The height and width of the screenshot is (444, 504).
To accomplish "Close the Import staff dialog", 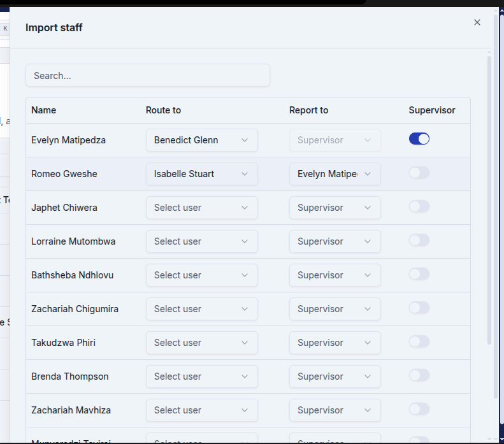I will point(477,22).
